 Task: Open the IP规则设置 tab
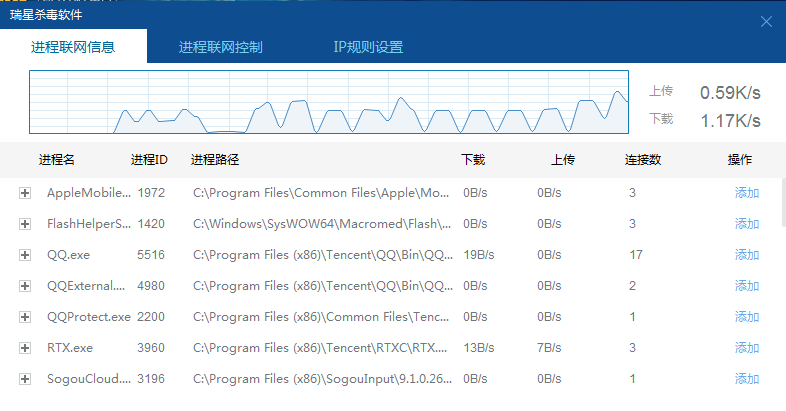368,47
